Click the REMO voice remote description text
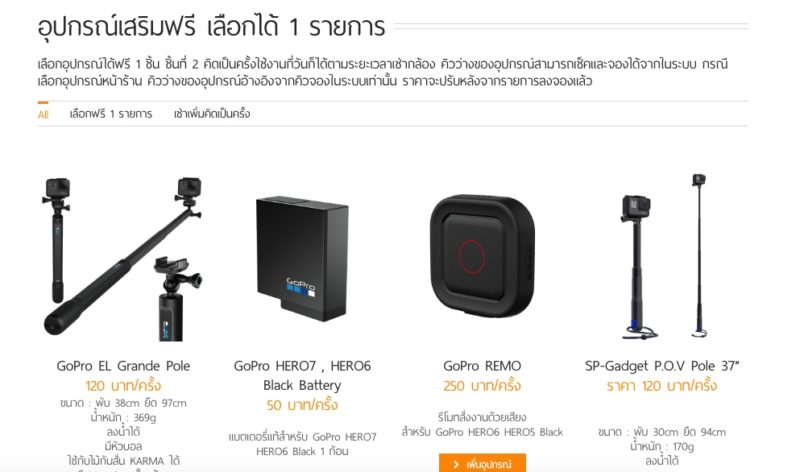 point(482,425)
